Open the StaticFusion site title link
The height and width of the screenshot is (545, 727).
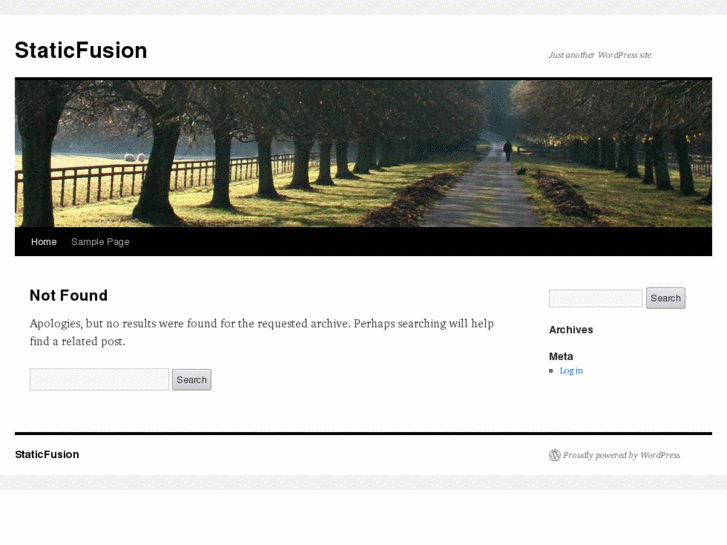coord(81,51)
